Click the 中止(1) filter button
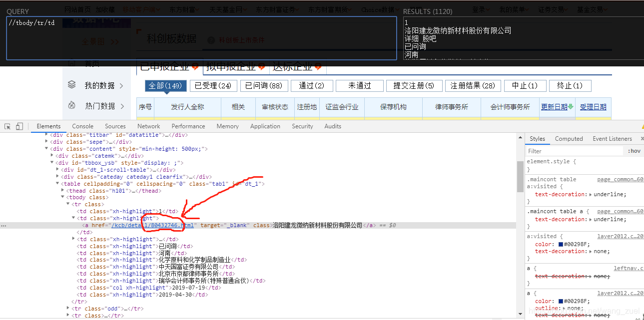This screenshot has width=644, height=320. tap(525, 86)
